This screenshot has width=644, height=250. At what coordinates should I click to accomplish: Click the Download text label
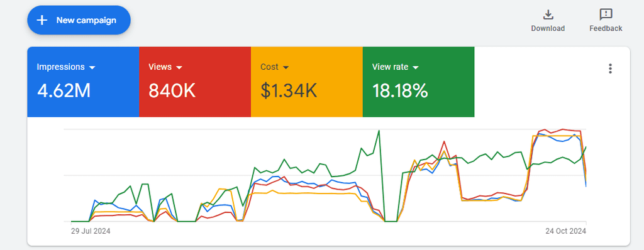click(x=548, y=28)
